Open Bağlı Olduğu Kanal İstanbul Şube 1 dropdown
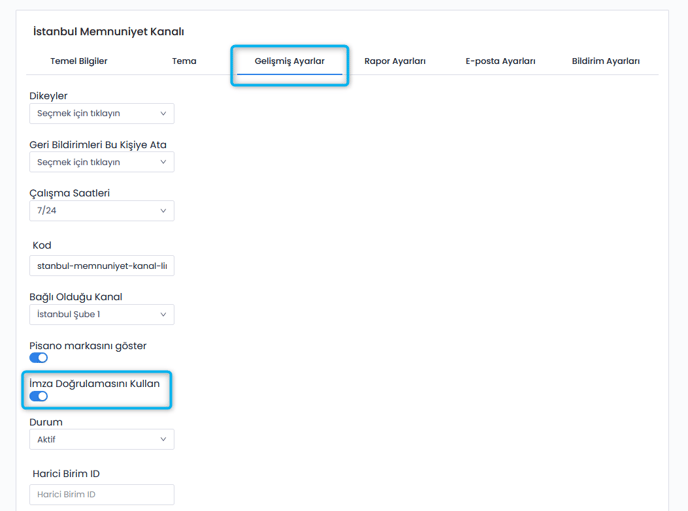The image size is (688, 511). tap(101, 315)
